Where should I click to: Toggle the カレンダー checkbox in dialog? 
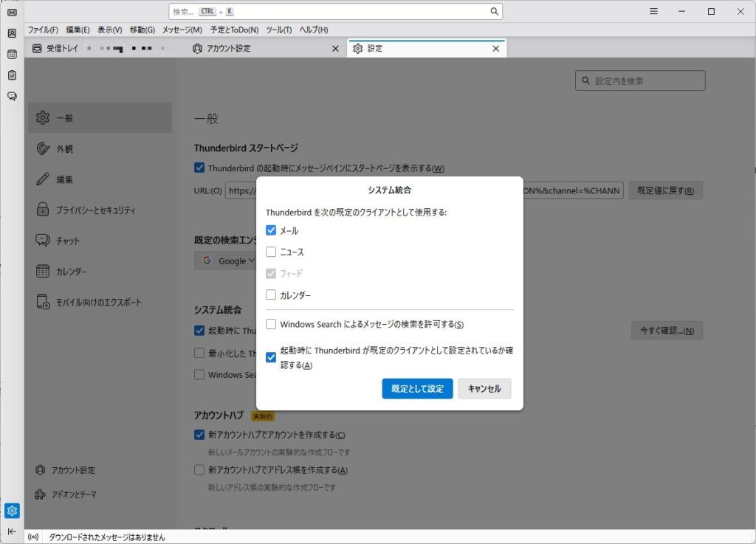coord(271,295)
